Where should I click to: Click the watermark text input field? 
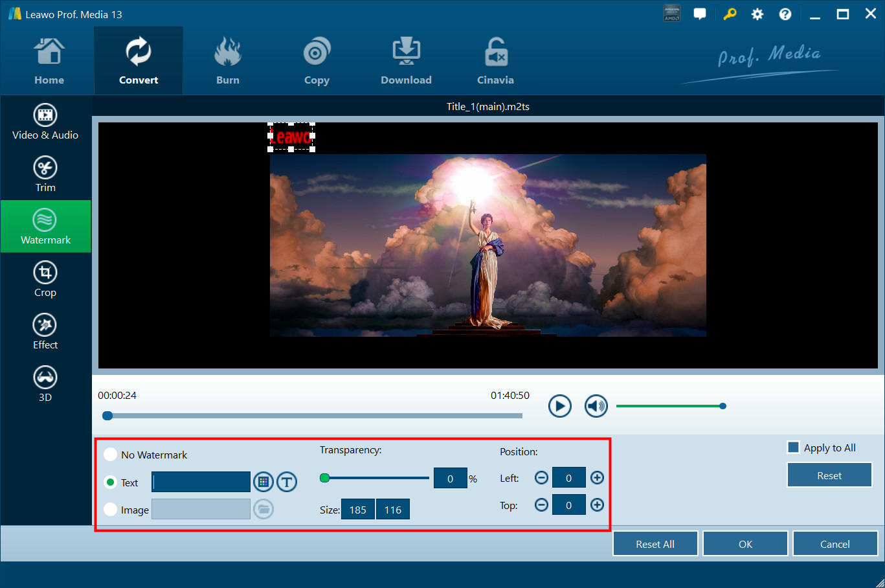(x=201, y=482)
